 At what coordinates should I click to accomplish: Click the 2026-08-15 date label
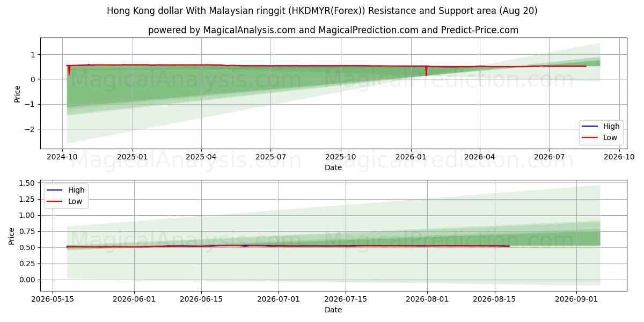(x=495, y=299)
